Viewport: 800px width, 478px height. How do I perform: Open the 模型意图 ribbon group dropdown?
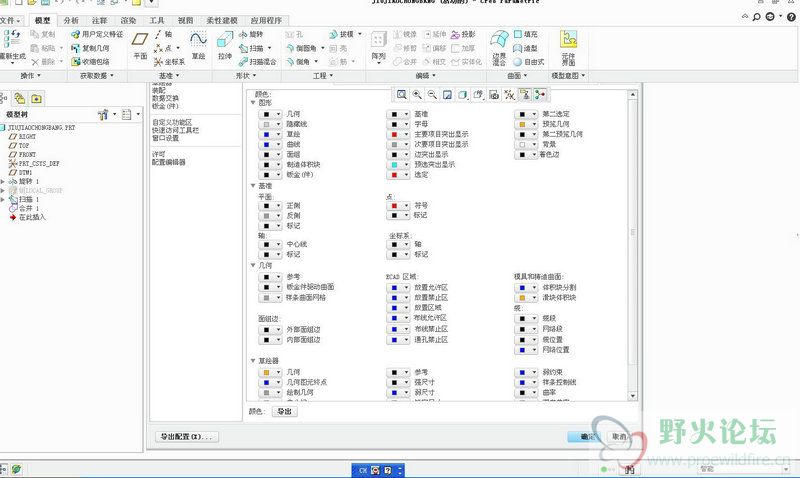pos(568,76)
